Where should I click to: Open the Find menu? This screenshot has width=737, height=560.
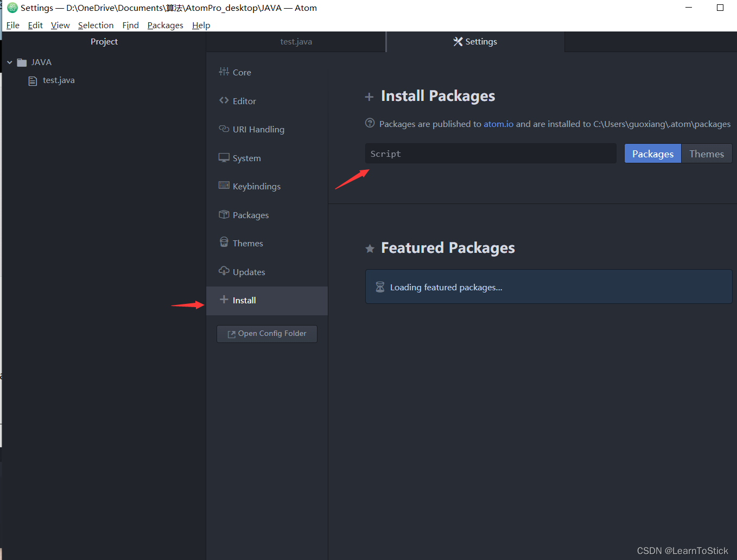coord(131,25)
